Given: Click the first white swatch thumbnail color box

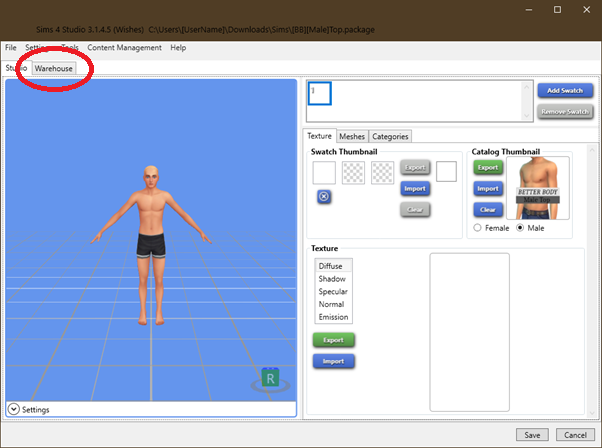Looking at the screenshot, I should [324, 173].
